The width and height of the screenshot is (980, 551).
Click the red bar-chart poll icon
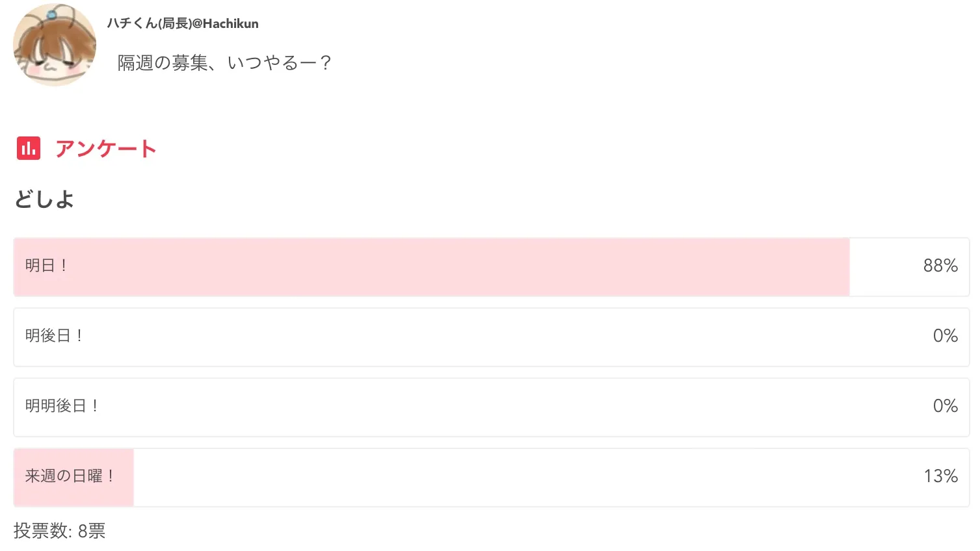tap(29, 148)
